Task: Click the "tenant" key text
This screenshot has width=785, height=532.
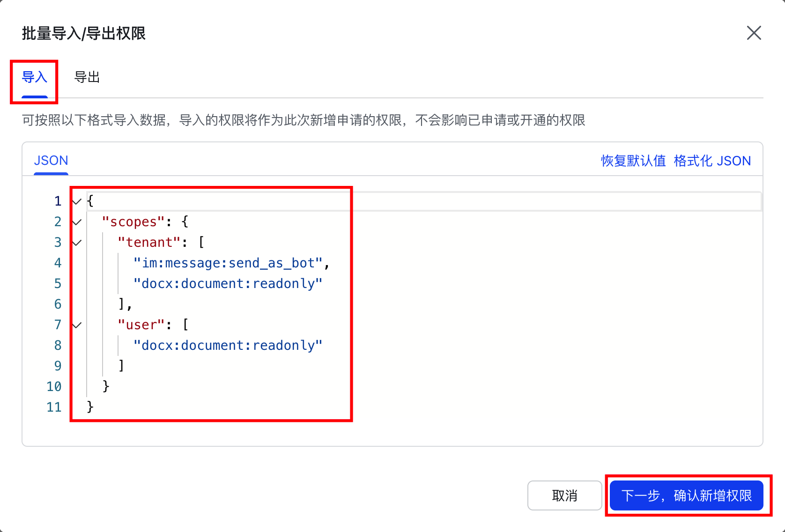Action: [149, 242]
